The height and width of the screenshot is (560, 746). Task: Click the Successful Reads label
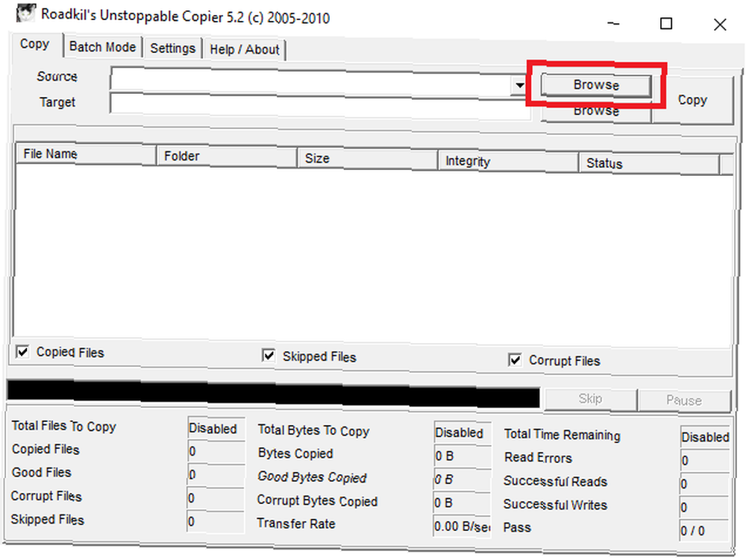pos(555,481)
